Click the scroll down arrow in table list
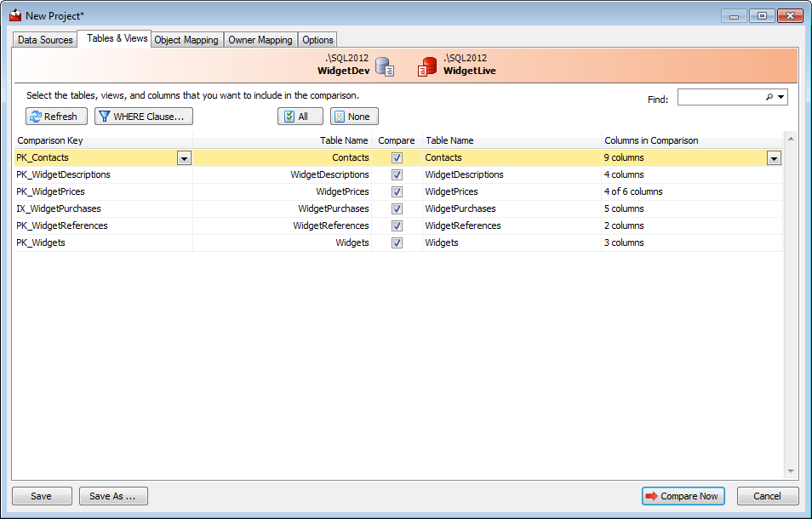Image resolution: width=812 pixels, height=519 pixels. (791, 471)
